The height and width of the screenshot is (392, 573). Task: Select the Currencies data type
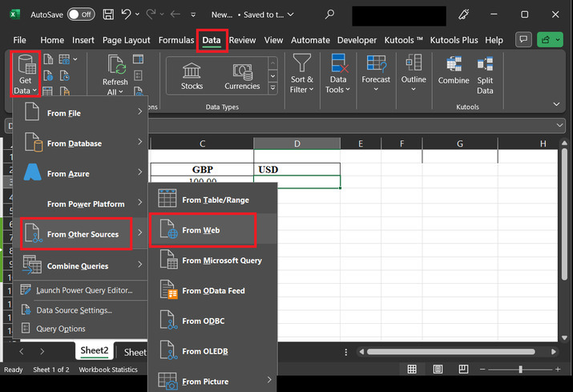point(242,76)
